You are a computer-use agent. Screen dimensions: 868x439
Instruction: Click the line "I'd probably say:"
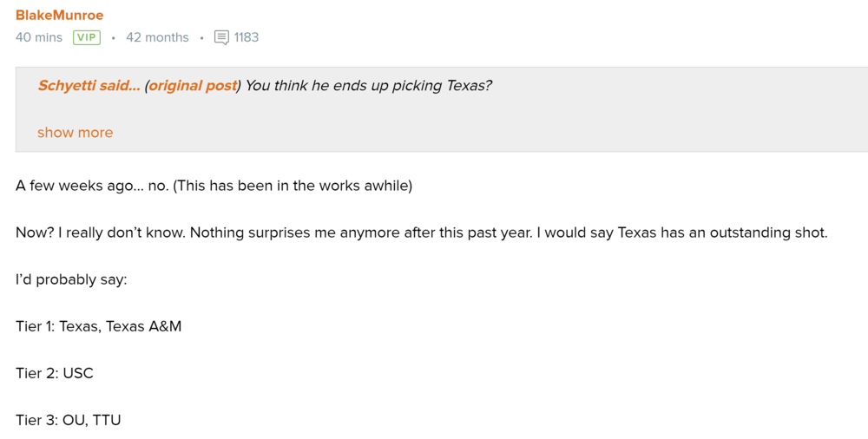(71, 280)
